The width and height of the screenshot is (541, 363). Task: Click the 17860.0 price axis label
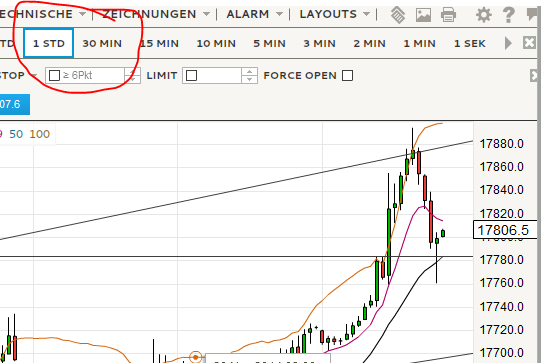[x=502, y=167]
